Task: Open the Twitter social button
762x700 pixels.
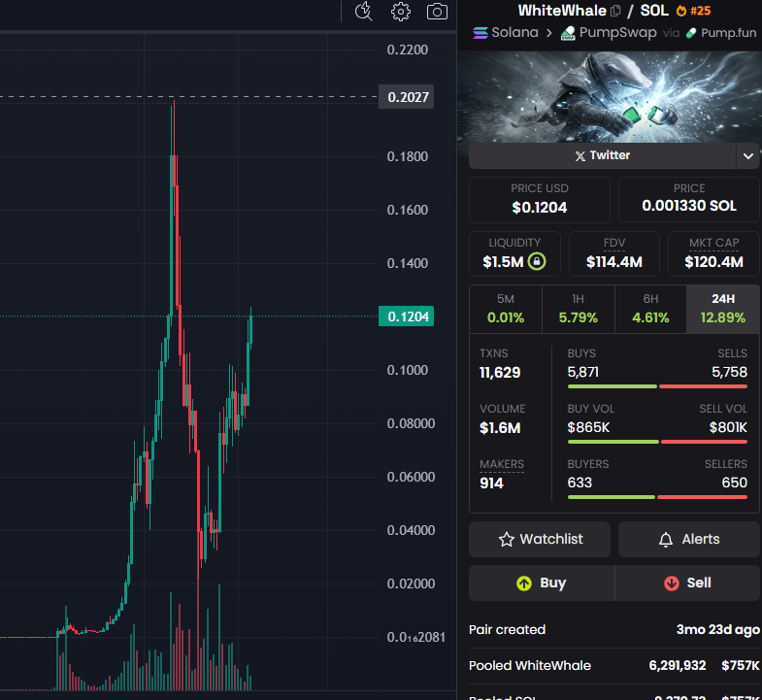Action: click(x=603, y=155)
